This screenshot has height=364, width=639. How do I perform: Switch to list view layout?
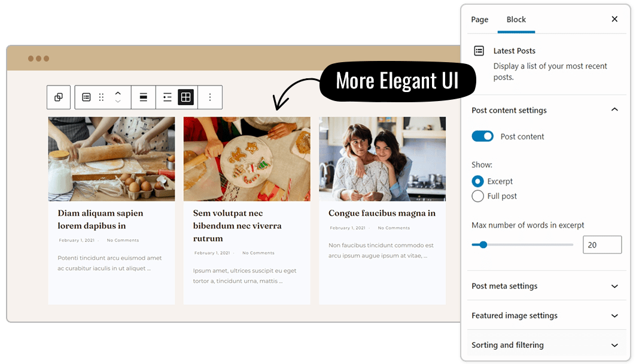coord(168,97)
